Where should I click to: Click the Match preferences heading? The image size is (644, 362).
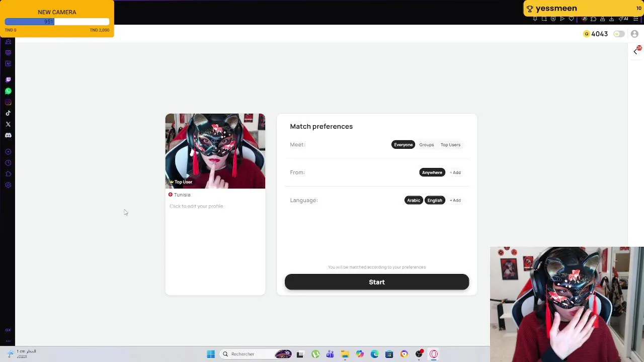[x=321, y=126]
